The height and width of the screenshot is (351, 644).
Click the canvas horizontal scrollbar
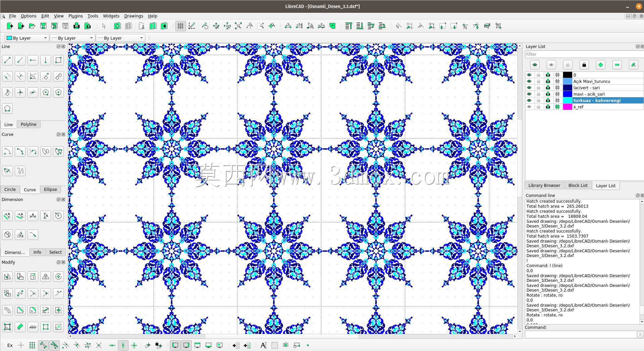pos(292,336)
